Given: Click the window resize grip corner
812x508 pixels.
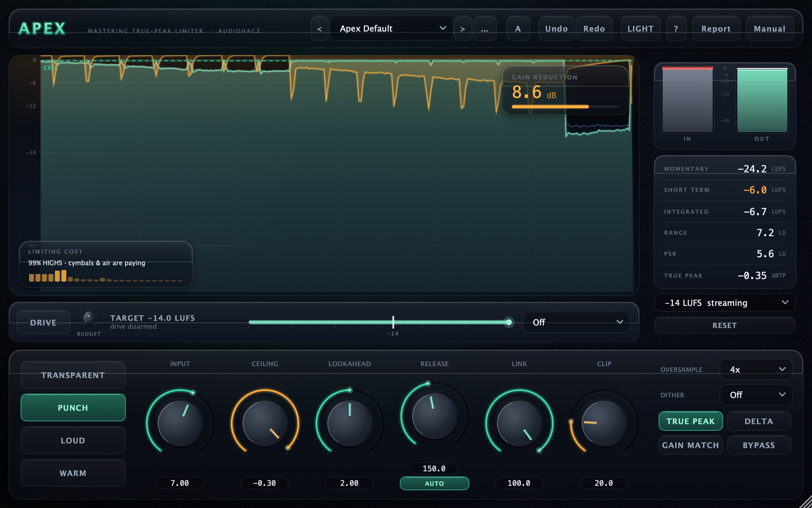Looking at the screenshot, I should [x=805, y=502].
